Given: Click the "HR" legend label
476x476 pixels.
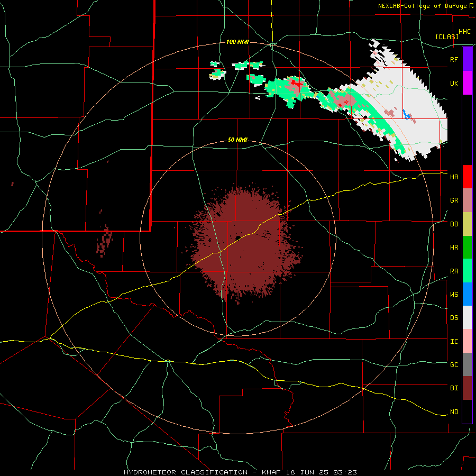Looking at the screenshot, I should [454, 248].
